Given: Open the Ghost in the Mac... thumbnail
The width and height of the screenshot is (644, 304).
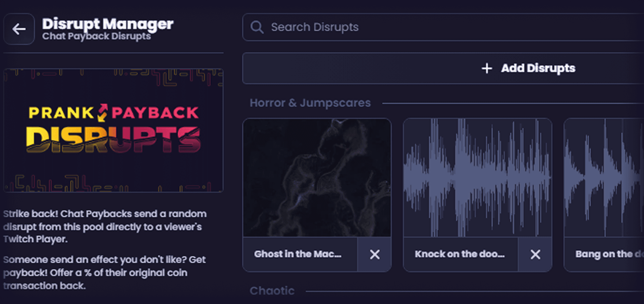Looking at the screenshot, I should (x=317, y=178).
